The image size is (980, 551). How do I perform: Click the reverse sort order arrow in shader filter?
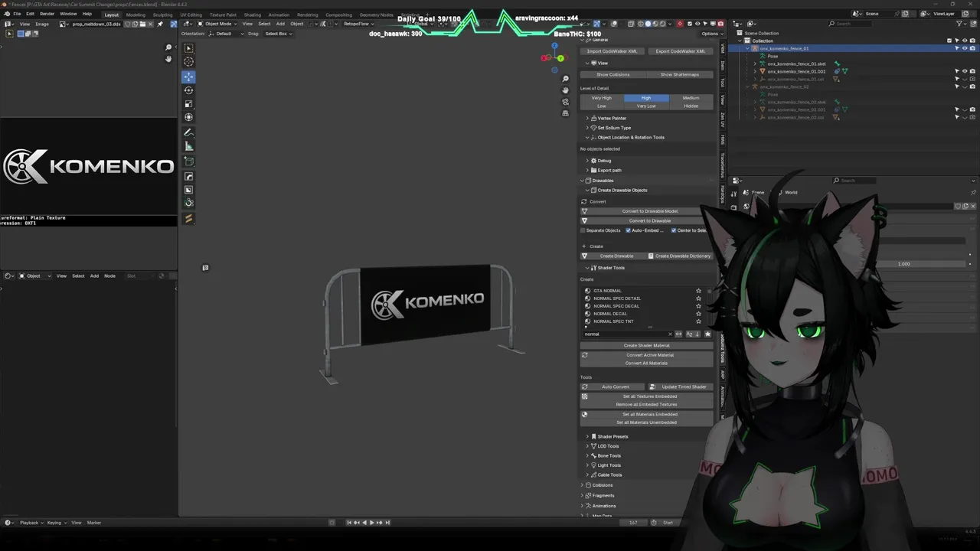[697, 334]
